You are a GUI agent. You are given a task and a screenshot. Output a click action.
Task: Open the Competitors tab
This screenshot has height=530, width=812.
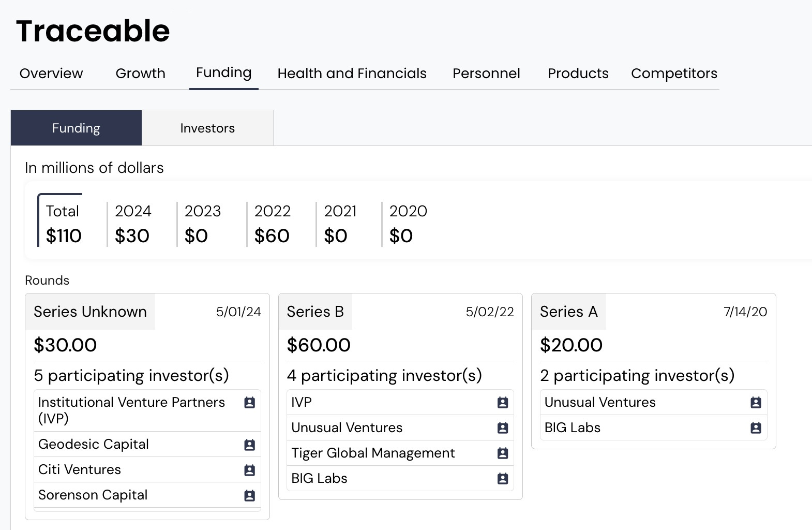pos(674,73)
